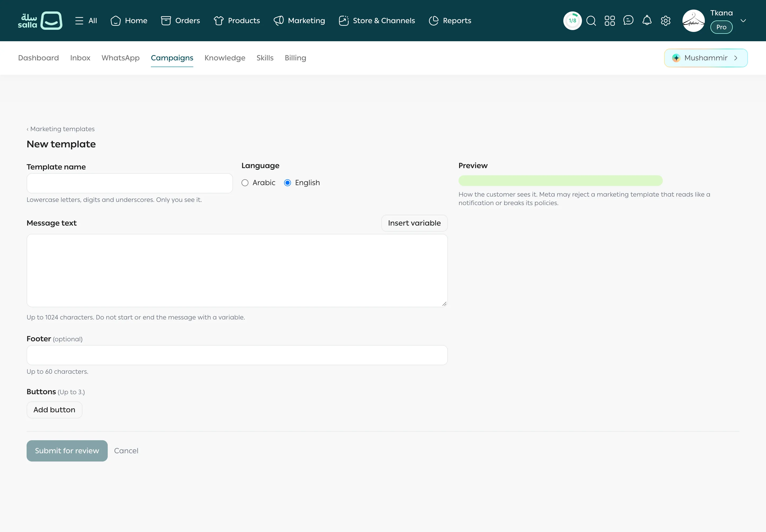Click Submit for review

tap(67, 451)
